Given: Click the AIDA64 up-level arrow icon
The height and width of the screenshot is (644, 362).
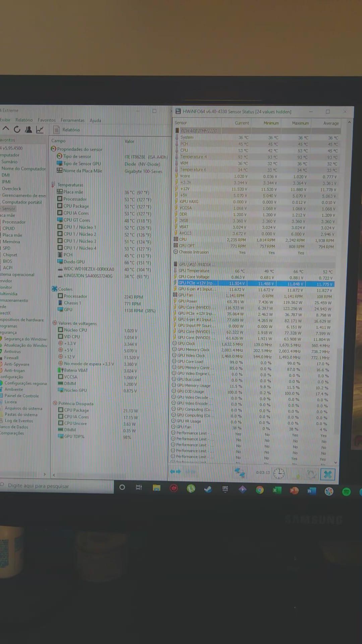Looking at the screenshot, I should click(6, 129).
